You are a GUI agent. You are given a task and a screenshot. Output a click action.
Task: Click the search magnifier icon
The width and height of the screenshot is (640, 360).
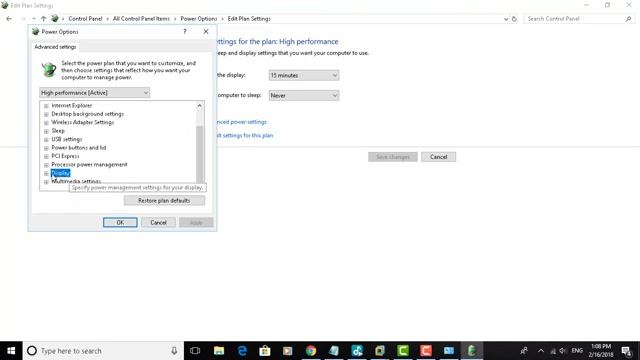click(x=629, y=19)
